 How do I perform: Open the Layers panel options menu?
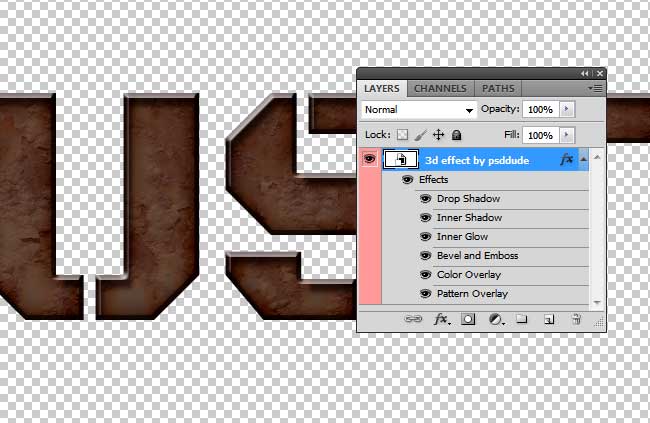[595, 88]
